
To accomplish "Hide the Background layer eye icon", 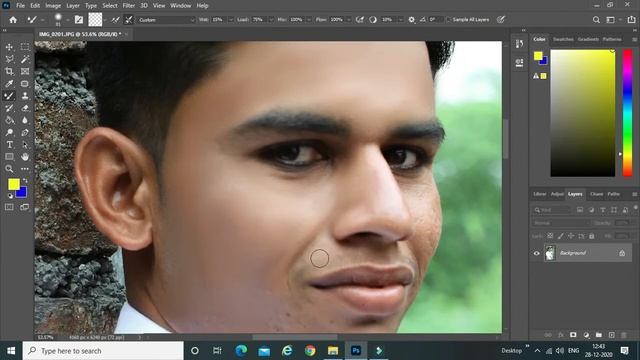I will (536, 253).
